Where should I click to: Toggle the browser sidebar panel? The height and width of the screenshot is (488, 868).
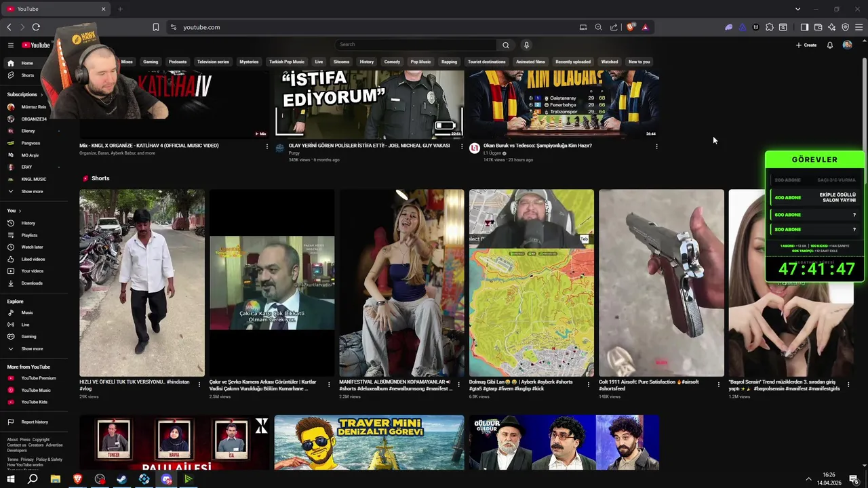[804, 27]
